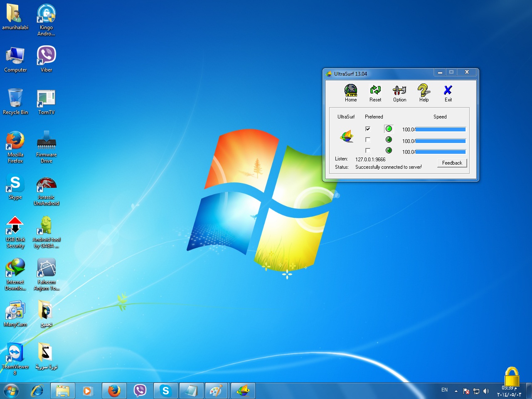
Task: Switch to Viber in the taskbar
Action: [x=140, y=391]
